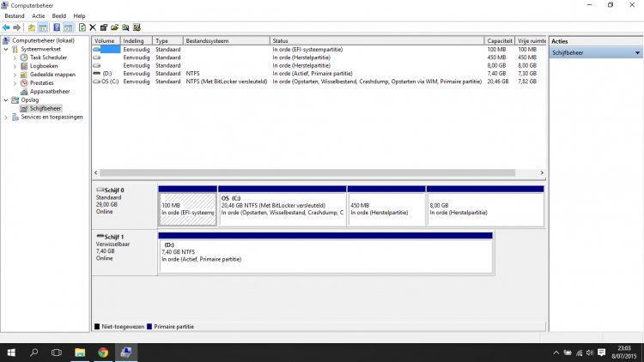Select the OS (C:) partition block
The height and width of the screenshot is (362, 644).
coord(283,208)
